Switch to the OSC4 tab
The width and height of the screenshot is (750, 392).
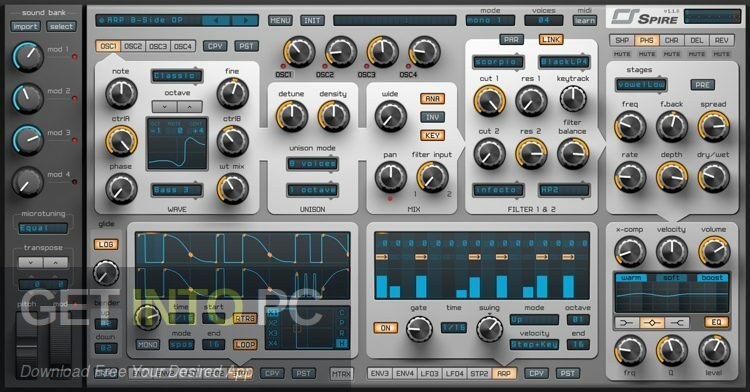[183, 46]
